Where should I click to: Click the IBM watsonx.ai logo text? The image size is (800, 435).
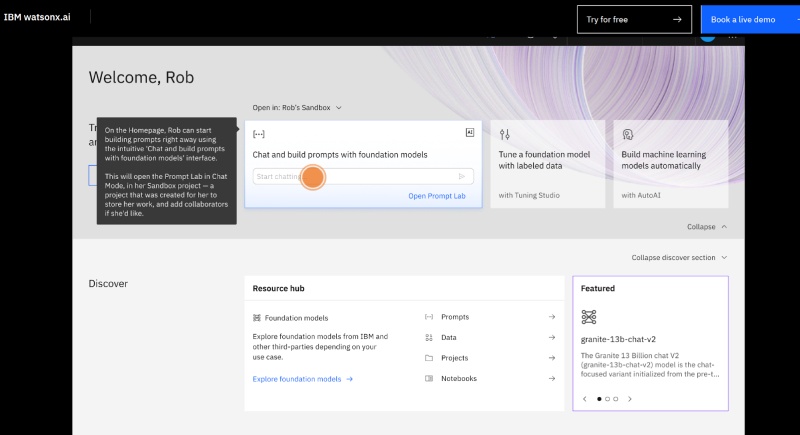coord(37,17)
